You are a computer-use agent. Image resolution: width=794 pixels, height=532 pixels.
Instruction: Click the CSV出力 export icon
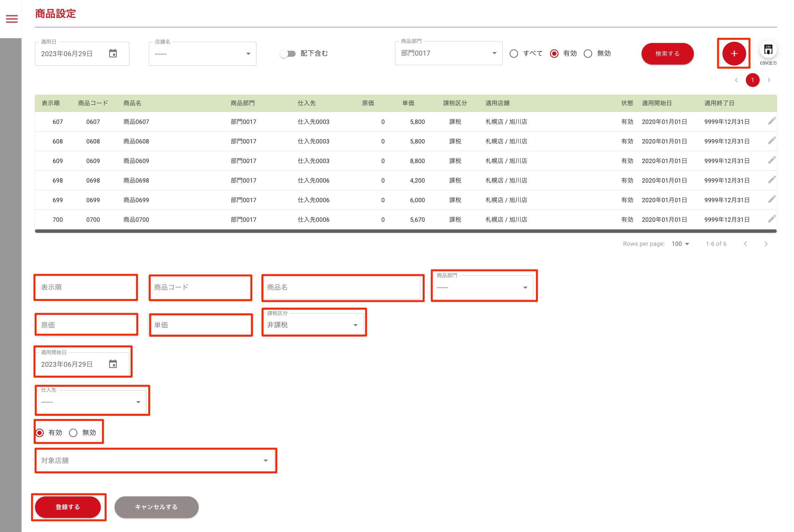768,50
